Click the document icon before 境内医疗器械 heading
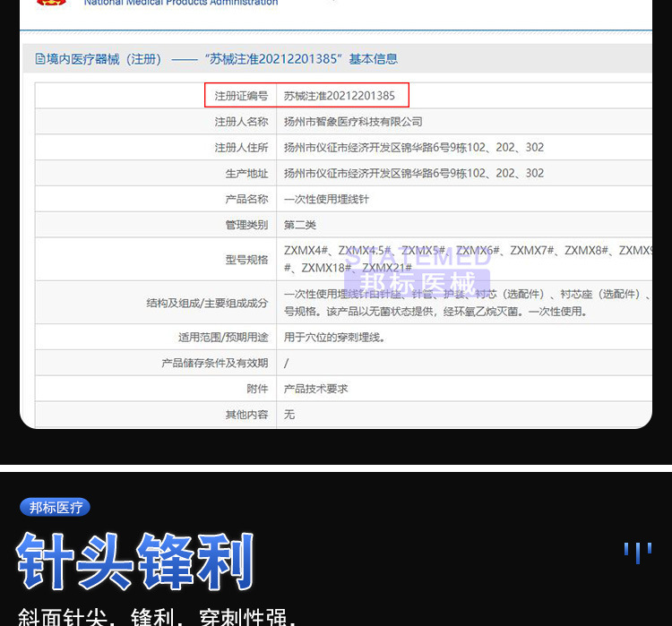672x626 pixels. [x=39, y=59]
